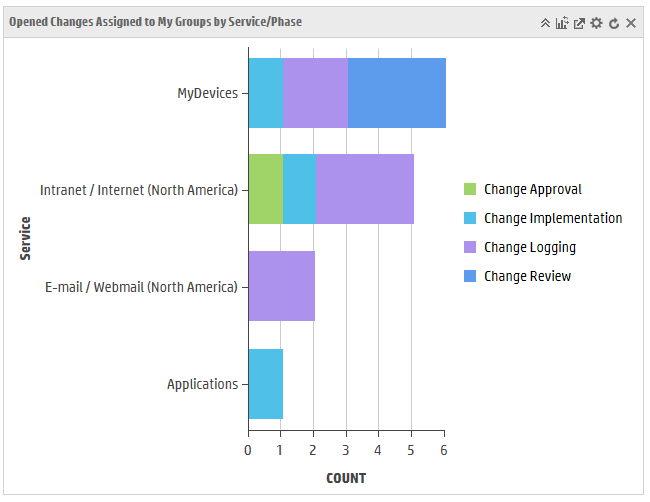Image resolution: width=650 pixels, height=502 pixels.
Task: Click the Change Approval legend label
Action: (533, 189)
